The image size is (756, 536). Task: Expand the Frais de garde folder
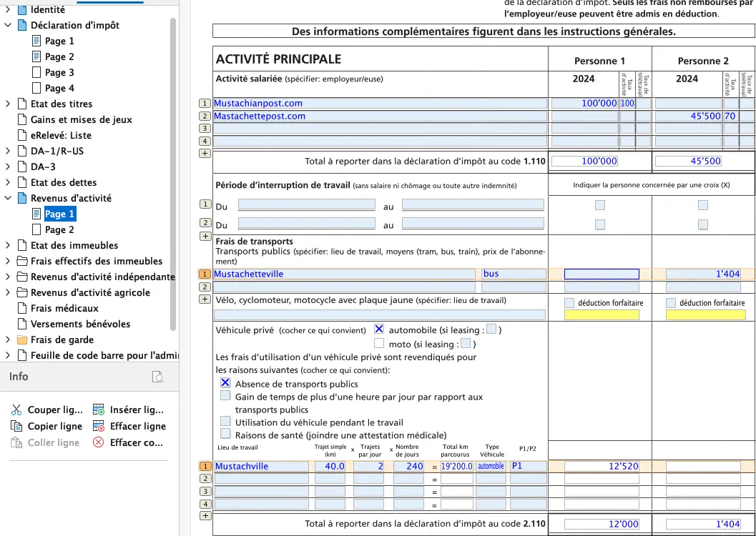point(8,339)
